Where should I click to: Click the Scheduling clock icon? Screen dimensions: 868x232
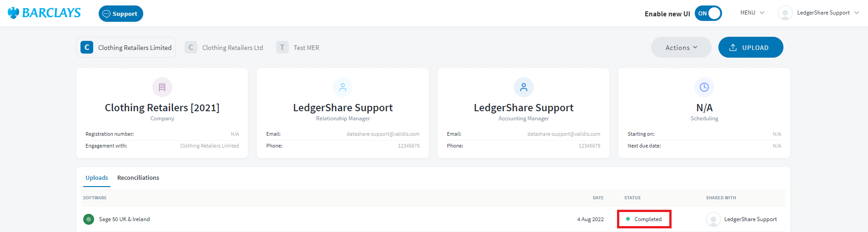(x=704, y=87)
